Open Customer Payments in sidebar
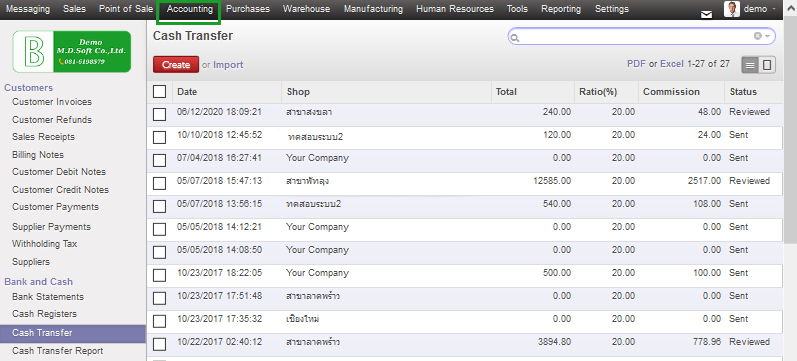Image resolution: width=797 pixels, height=361 pixels. point(55,206)
